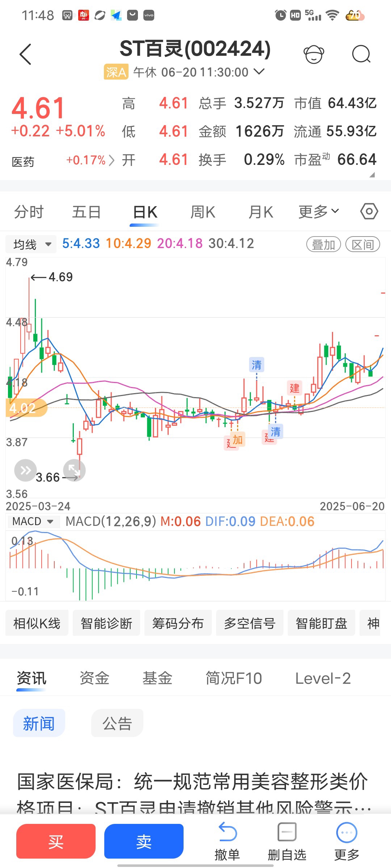Screen dimensions: 391x868
Task: Switch to 五日 chart tab
Action: tap(87, 212)
